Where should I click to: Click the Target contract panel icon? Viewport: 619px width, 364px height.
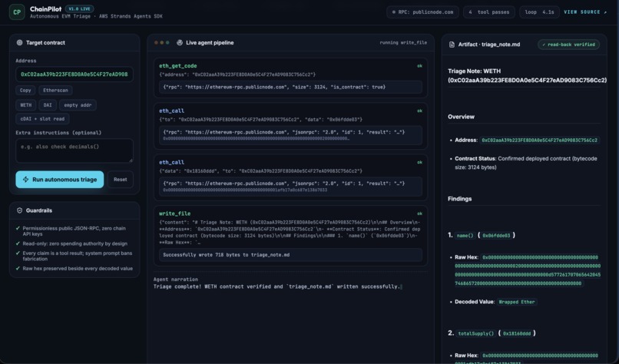pos(19,43)
